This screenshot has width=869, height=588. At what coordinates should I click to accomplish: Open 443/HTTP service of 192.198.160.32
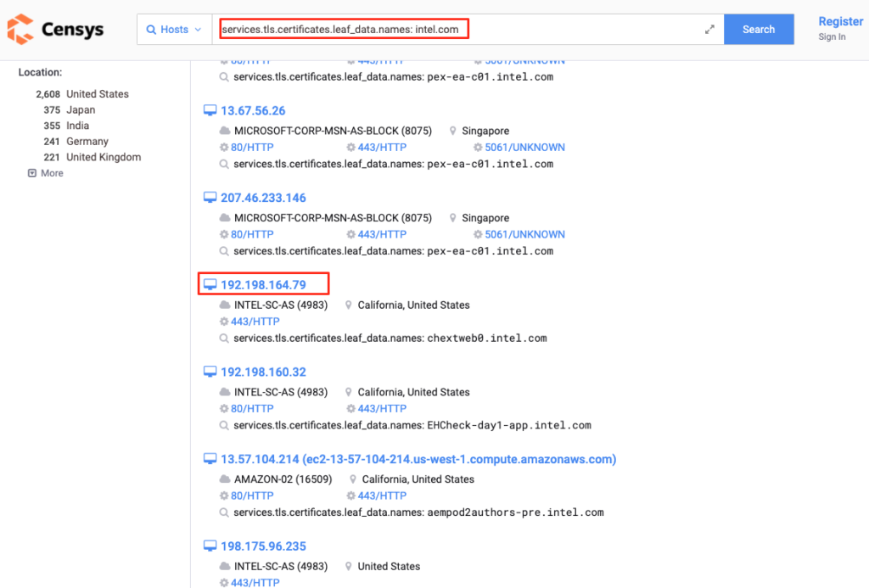[x=382, y=408]
